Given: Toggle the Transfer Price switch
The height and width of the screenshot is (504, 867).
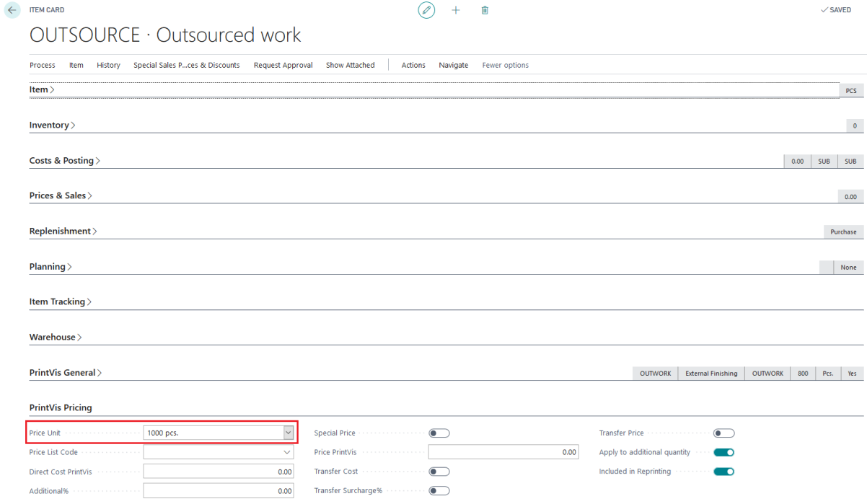Looking at the screenshot, I should [x=723, y=433].
